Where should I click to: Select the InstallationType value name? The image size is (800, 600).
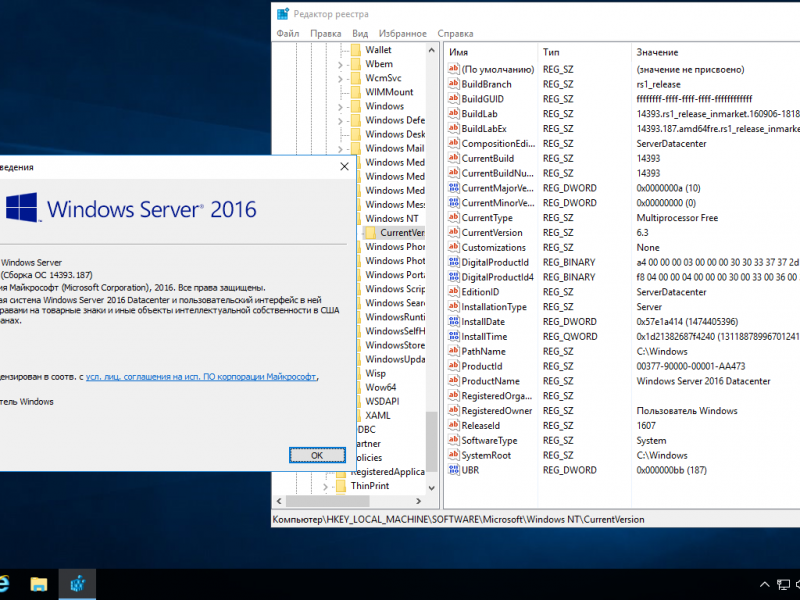click(x=494, y=307)
